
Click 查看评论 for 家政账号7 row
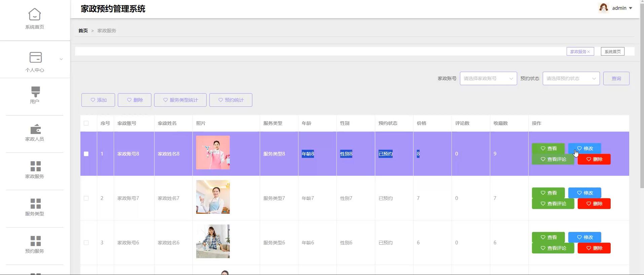(x=553, y=204)
